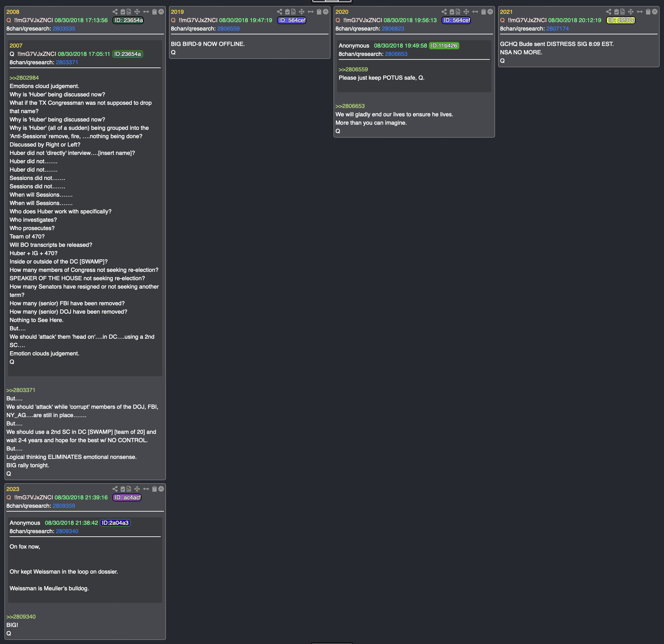Screen dimensions: 664x644
Task: Click the plain clipboard icon on post 2023
Action: [155, 489]
